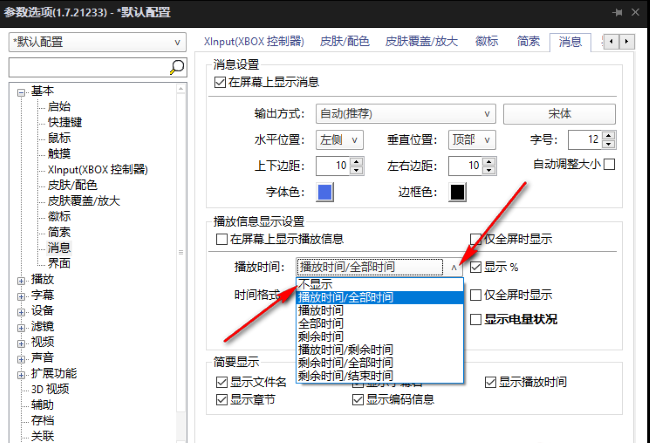
Task: Pick the blue 字体色 color swatch
Action: [x=325, y=192]
